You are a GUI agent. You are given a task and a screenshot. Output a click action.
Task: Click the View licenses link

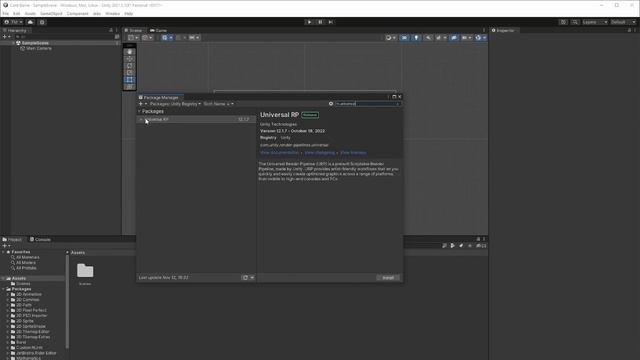(353, 153)
